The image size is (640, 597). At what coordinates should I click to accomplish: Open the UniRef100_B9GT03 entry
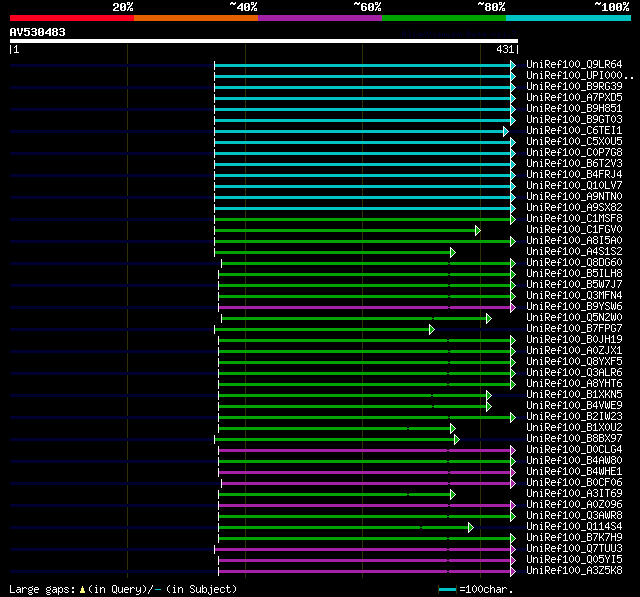(574, 120)
